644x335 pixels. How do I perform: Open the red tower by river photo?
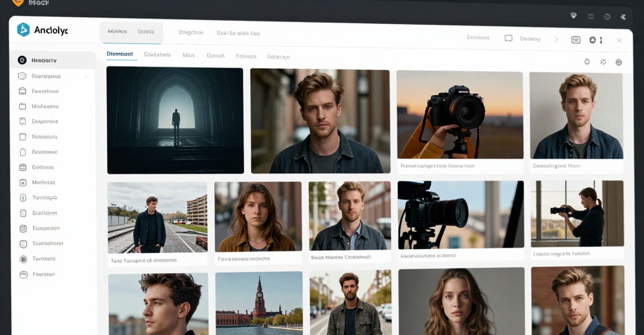pos(259,303)
